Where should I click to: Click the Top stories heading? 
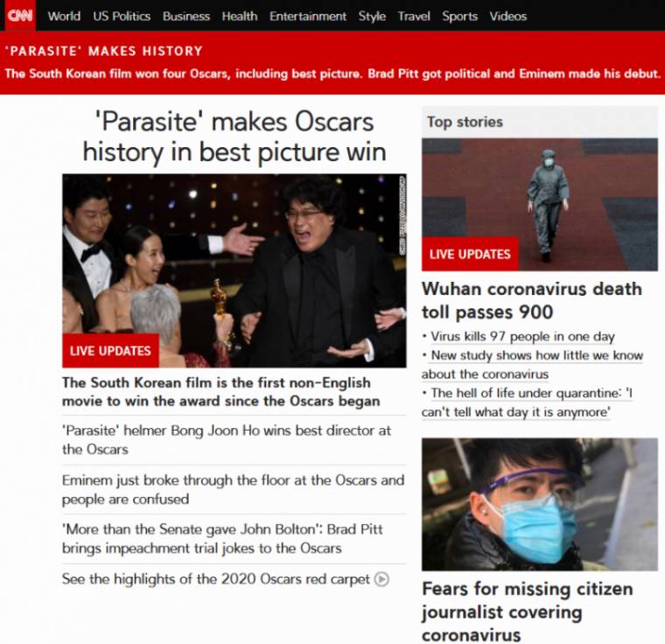465,122
